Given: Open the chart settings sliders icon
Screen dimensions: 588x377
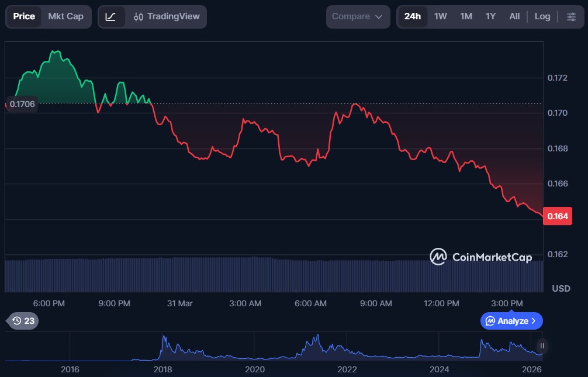Looking at the screenshot, I should [571, 16].
